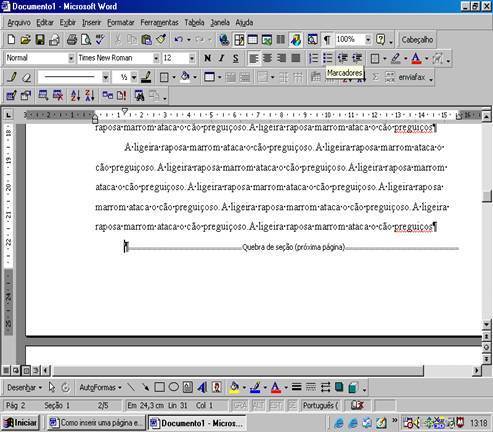Click the Save floppy disk icon
The image size is (493, 432).
(x=40, y=40)
